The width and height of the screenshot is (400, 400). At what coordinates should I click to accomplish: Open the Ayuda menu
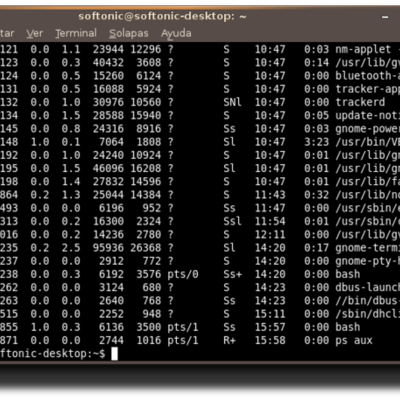(176, 34)
